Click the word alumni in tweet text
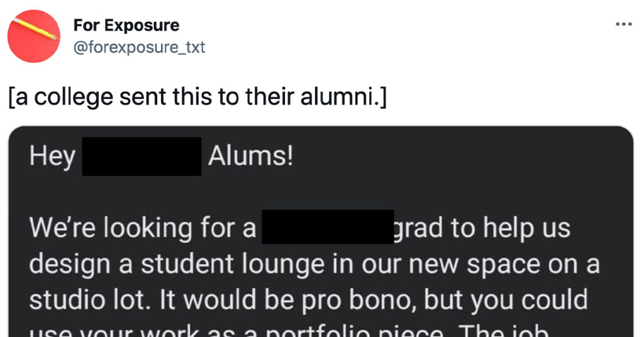644x337 pixels. 341,97
